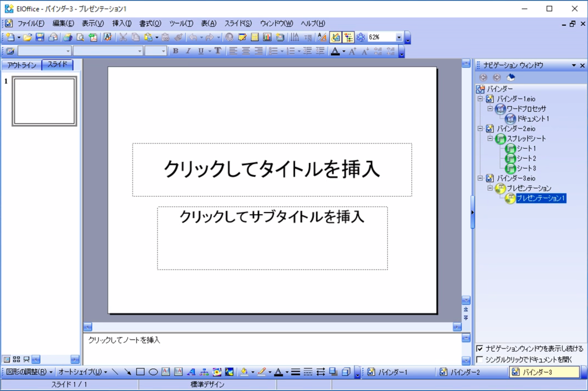Viewport: 588px width, 391px height.
Task: Insert a table using the grid icon
Action: tap(255, 37)
